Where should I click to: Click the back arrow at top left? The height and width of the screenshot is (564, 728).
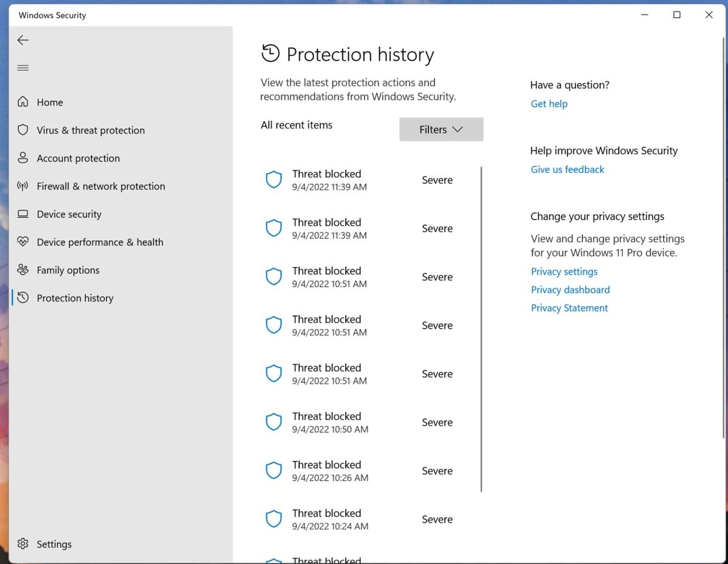(22, 40)
